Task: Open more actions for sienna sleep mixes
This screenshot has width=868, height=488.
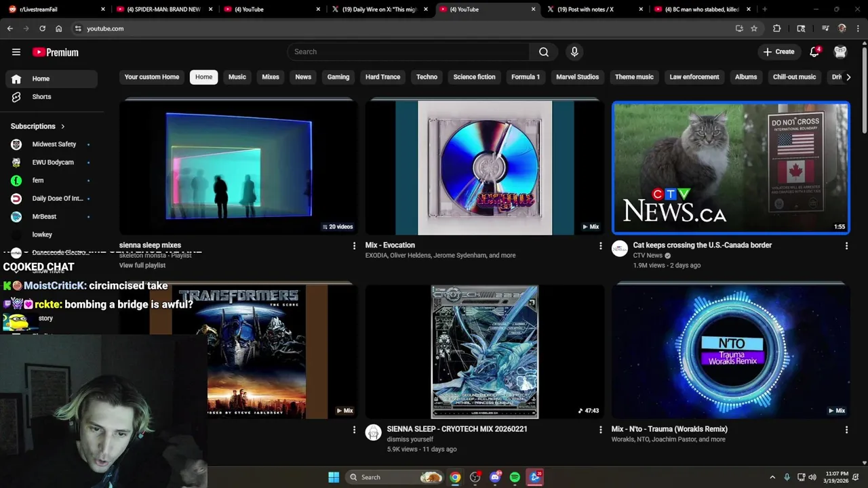Action: 354,246
